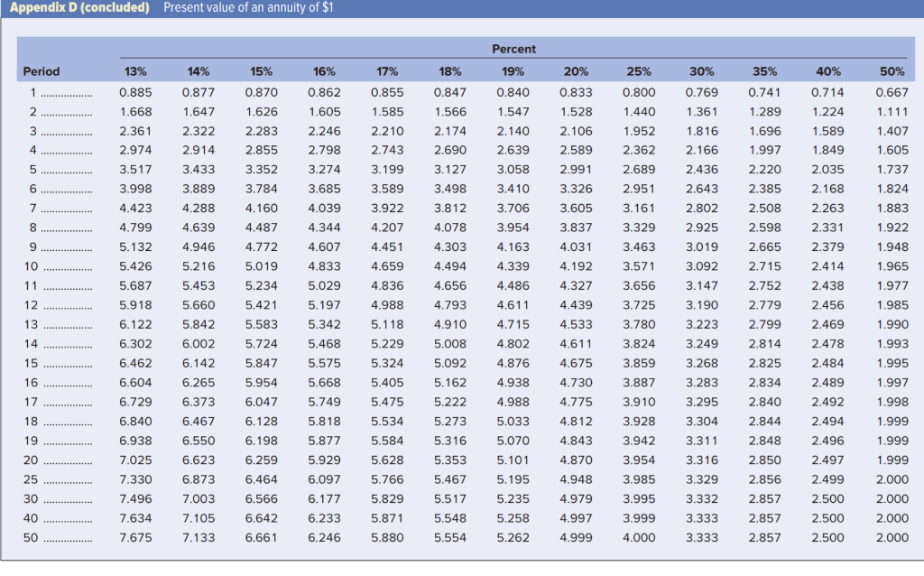Click value 5.534 in period 18

click(387, 423)
